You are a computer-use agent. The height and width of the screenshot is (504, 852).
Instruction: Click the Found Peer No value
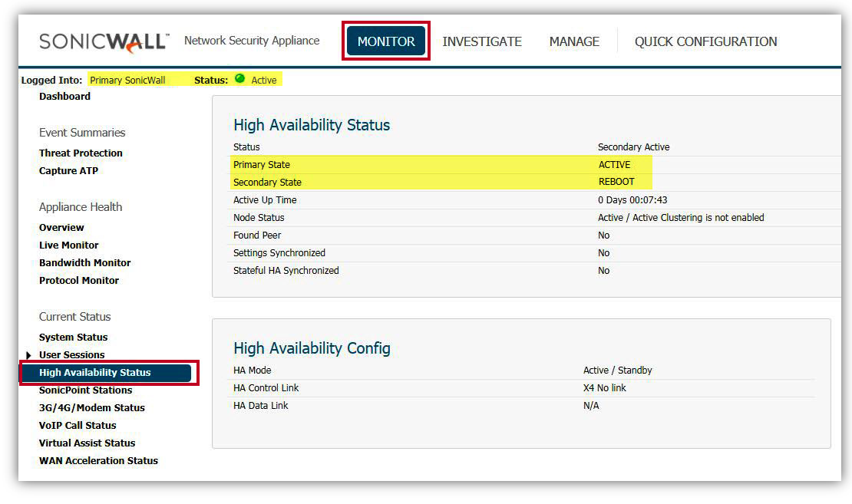point(603,236)
